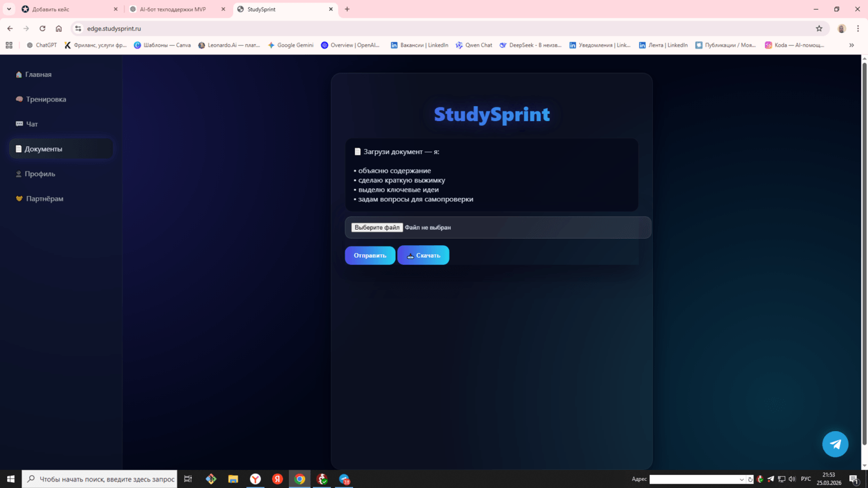Open the Overview | OpenAI bookmark
The height and width of the screenshot is (488, 868).
[350, 45]
